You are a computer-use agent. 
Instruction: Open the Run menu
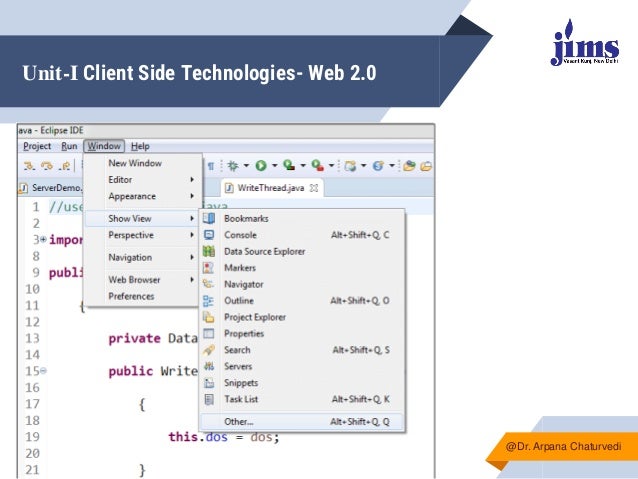(69, 146)
